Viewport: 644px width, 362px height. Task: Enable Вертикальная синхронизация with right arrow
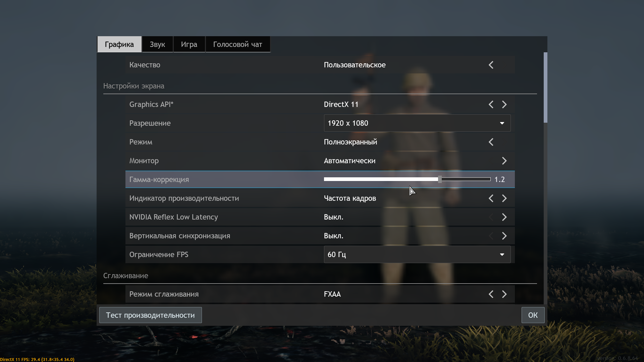(504, 236)
